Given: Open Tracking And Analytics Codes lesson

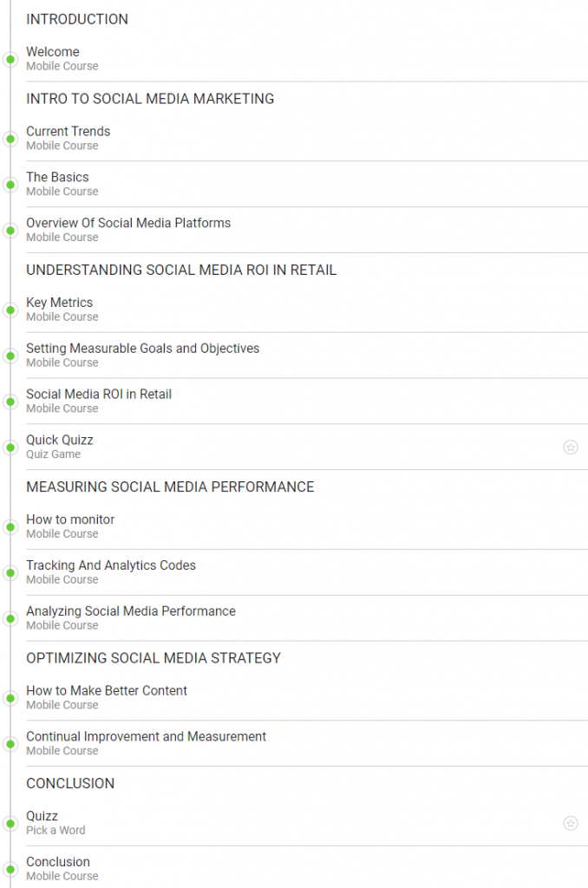Looking at the screenshot, I should click(x=111, y=565).
